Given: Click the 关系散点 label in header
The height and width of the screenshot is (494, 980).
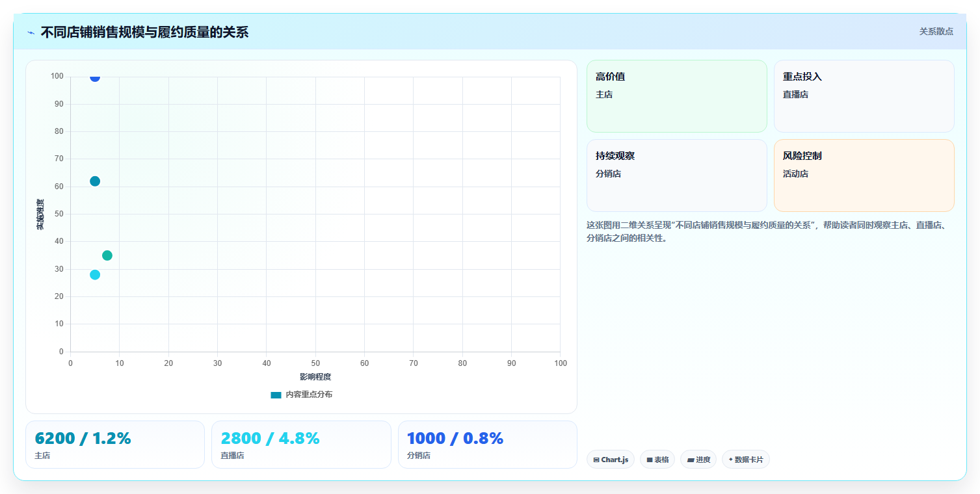Looking at the screenshot, I should click(x=936, y=32).
